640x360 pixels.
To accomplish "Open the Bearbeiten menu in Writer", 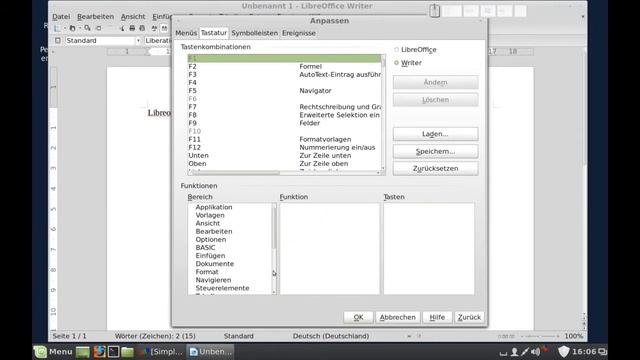I will [x=96, y=17].
